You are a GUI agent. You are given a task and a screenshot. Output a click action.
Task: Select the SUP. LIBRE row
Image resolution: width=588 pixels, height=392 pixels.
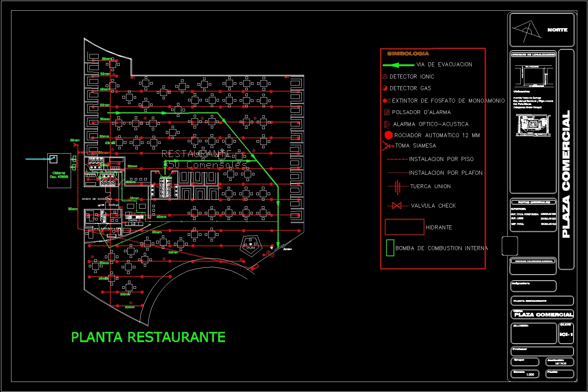coord(533,219)
